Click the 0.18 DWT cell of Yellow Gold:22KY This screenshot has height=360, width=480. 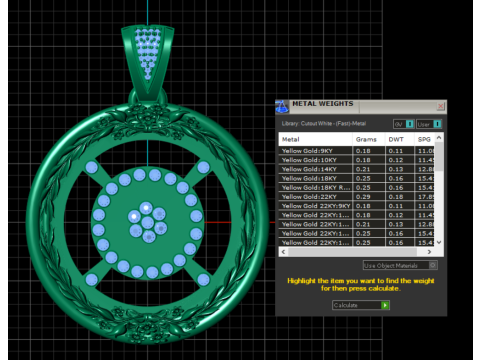(x=400, y=197)
